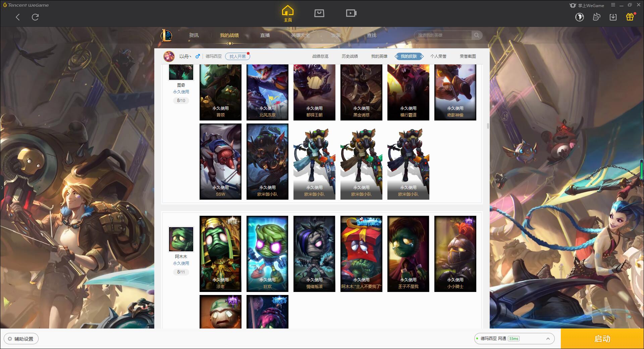Screen dimensions: 644x349
Task: Click the player avatar next to 以舟
Action: (169, 56)
